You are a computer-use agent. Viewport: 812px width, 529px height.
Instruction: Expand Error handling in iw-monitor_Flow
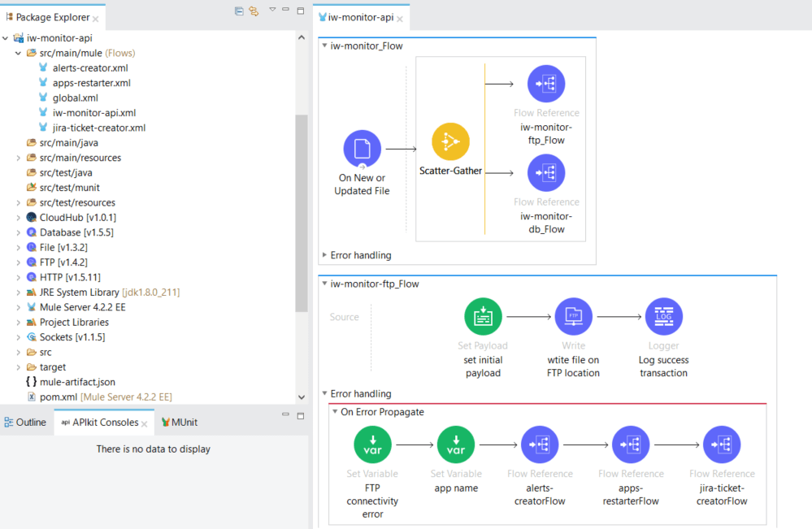pos(324,254)
